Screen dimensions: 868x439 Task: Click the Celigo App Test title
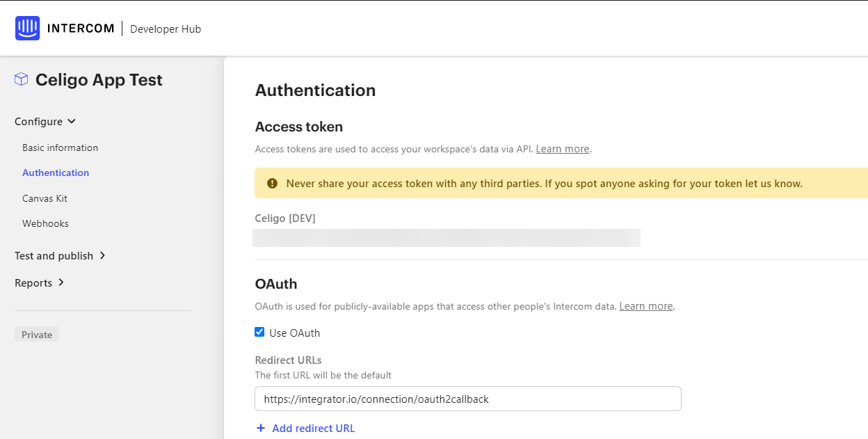pos(99,80)
